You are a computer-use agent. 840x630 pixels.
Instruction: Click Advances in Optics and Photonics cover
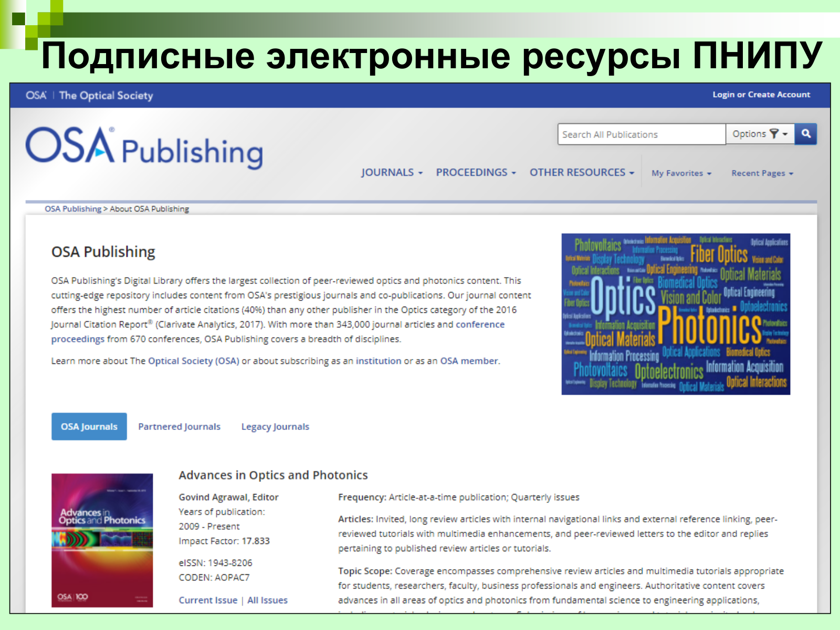coord(102,540)
